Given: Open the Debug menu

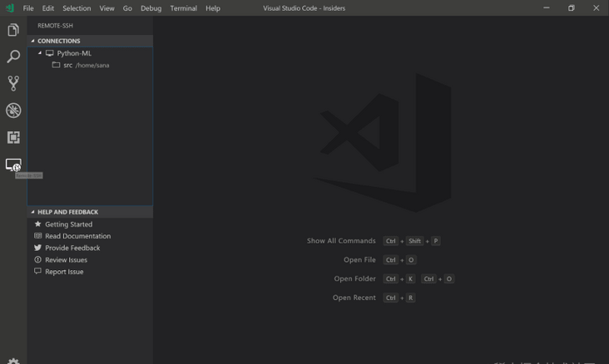Looking at the screenshot, I should (151, 8).
